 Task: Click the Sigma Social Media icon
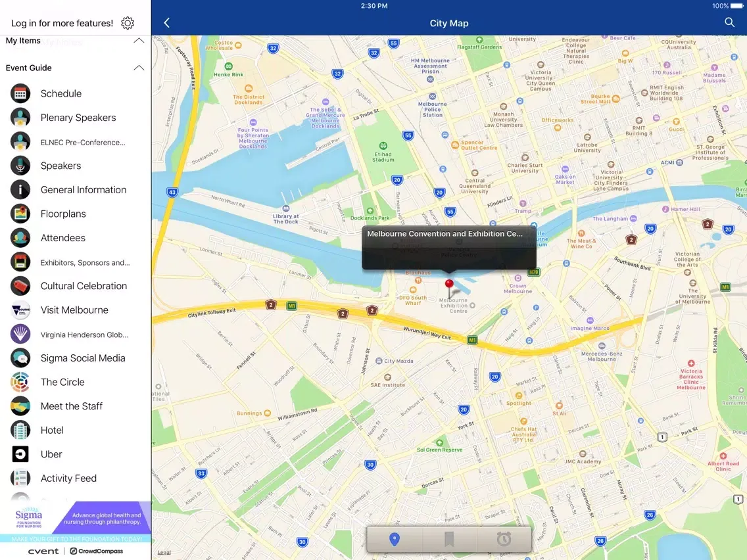[x=20, y=358]
